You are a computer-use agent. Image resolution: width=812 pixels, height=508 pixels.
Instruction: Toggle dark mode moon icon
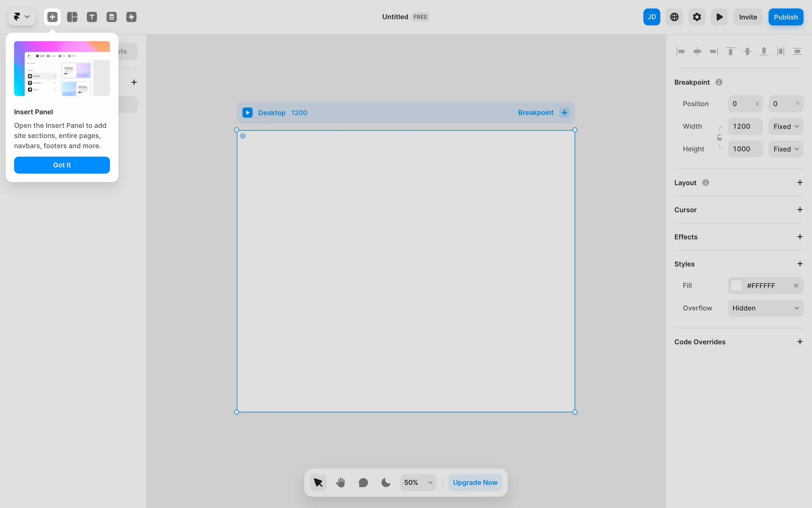click(x=386, y=483)
